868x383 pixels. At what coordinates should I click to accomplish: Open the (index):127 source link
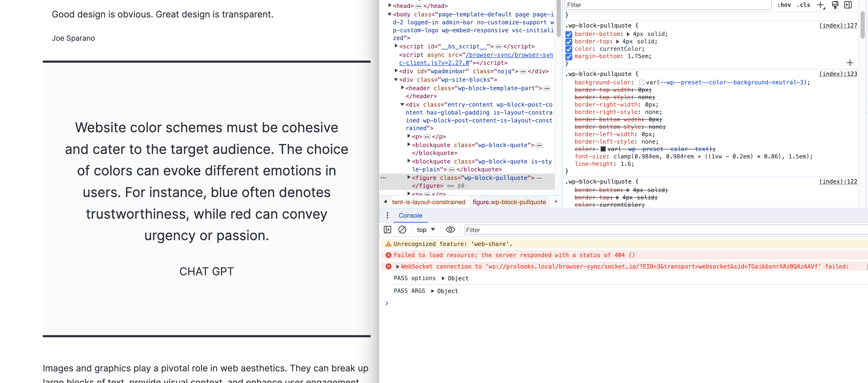tap(838, 25)
